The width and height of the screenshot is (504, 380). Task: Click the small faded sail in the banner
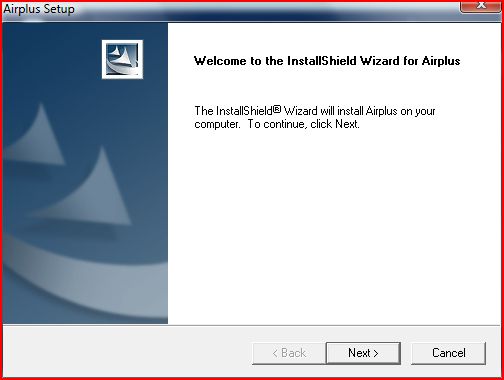pyautogui.click(x=38, y=137)
